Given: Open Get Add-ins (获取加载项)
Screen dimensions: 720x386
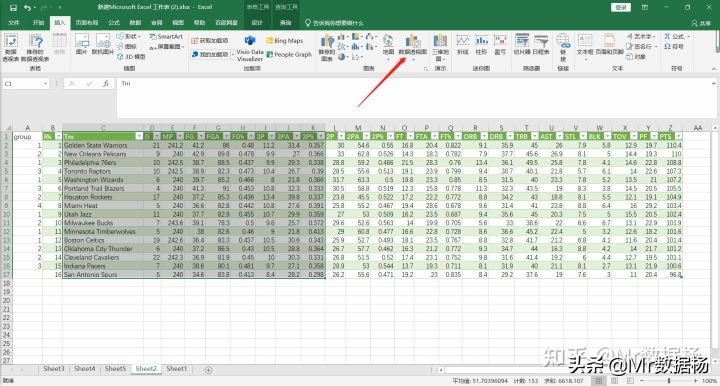Looking at the screenshot, I should (x=210, y=41).
